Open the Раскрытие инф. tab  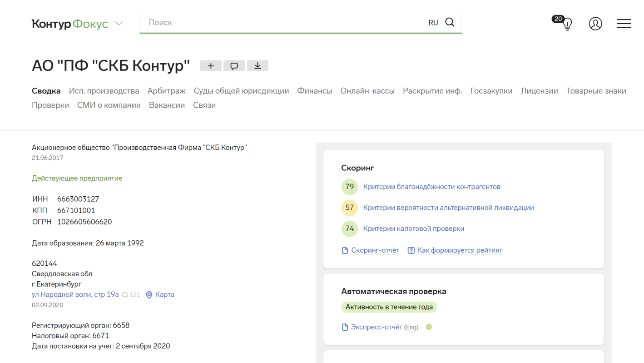pos(432,91)
